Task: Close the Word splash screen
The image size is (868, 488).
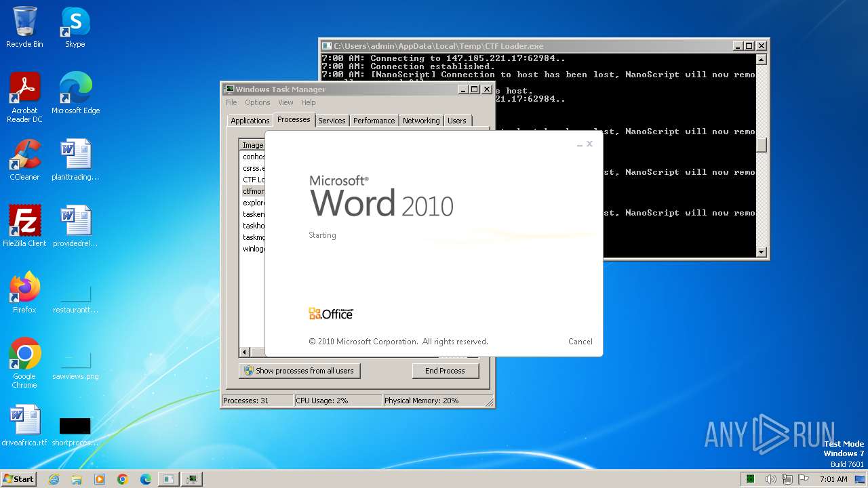Action: click(x=589, y=144)
